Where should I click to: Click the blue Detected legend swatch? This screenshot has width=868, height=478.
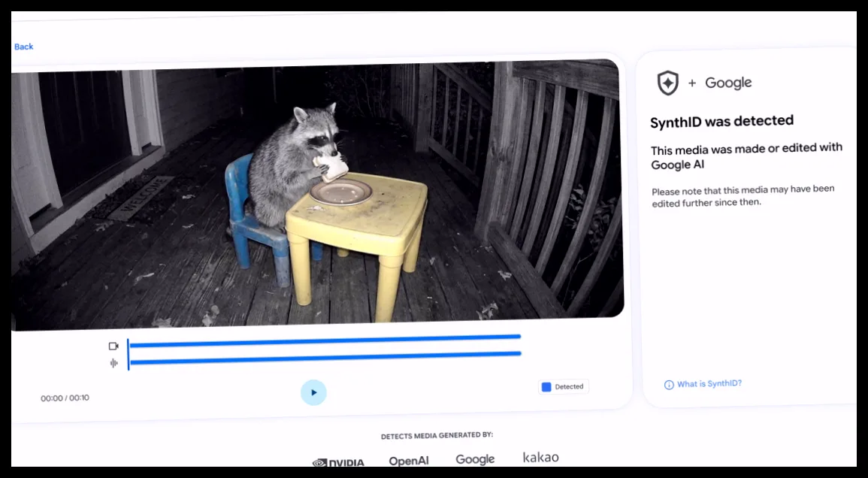point(546,387)
